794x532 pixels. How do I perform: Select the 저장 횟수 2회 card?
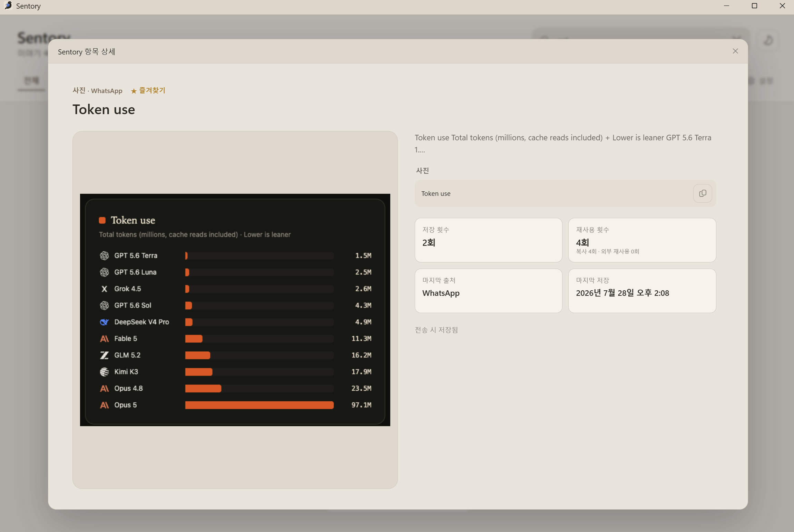488,240
